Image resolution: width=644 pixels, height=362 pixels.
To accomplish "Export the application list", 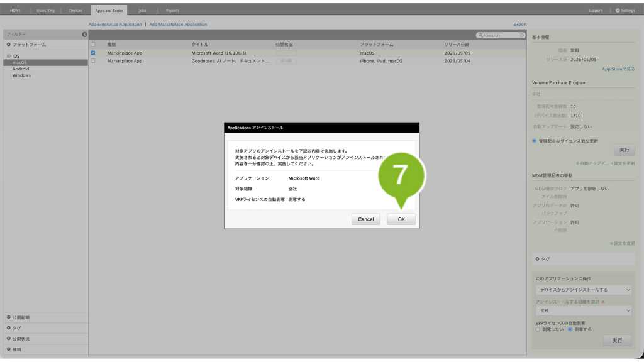I will pos(520,25).
